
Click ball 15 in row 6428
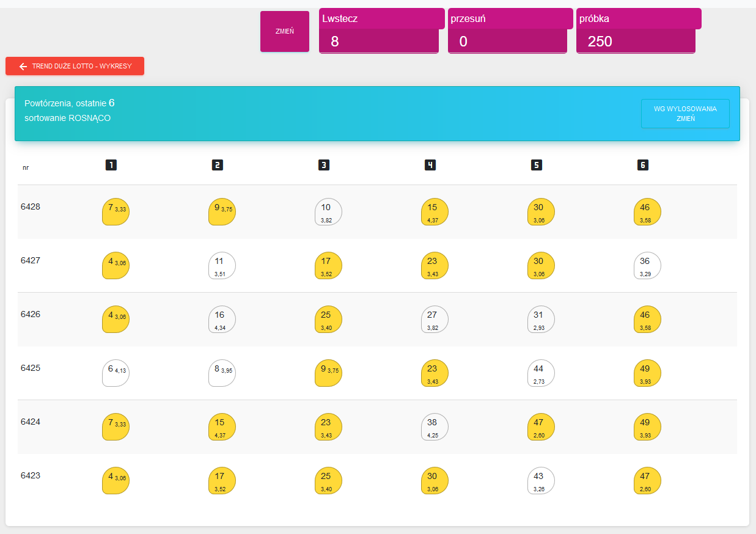pyautogui.click(x=435, y=211)
